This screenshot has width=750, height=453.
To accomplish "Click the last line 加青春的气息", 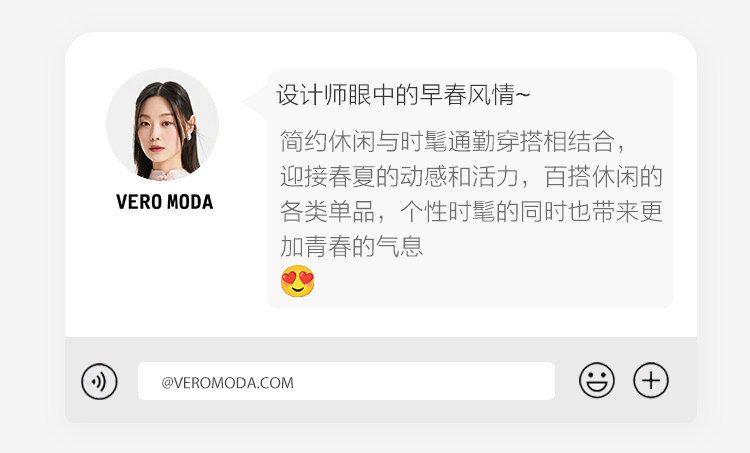I will [352, 247].
